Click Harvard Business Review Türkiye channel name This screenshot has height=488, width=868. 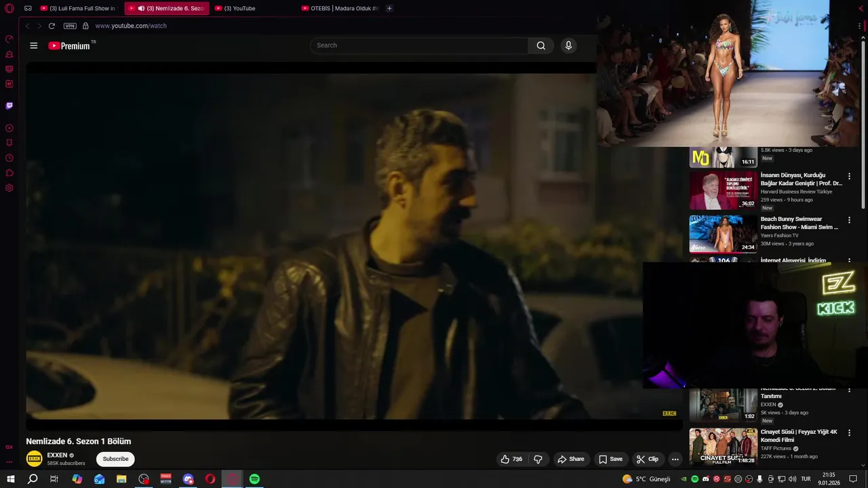[796, 192]
